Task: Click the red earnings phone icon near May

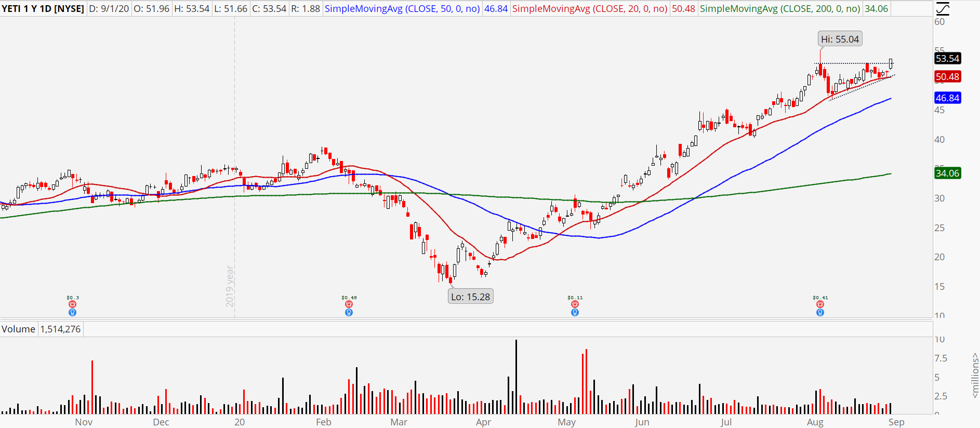Action: click(575, 304)
